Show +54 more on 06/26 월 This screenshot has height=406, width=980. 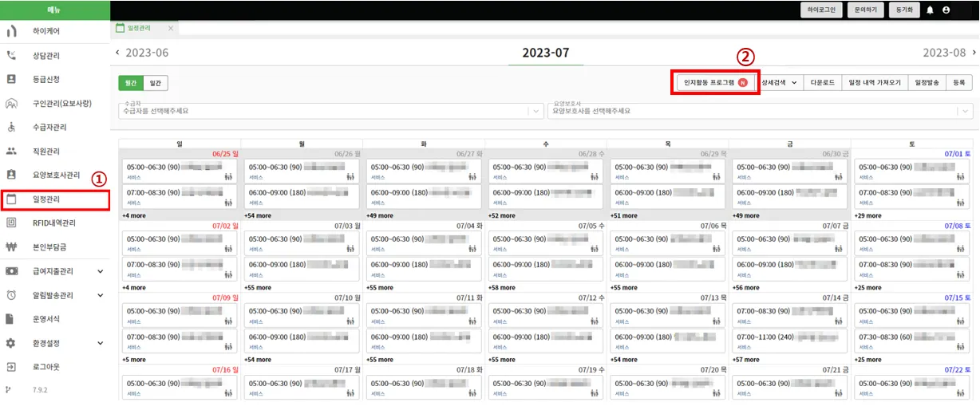259,215
